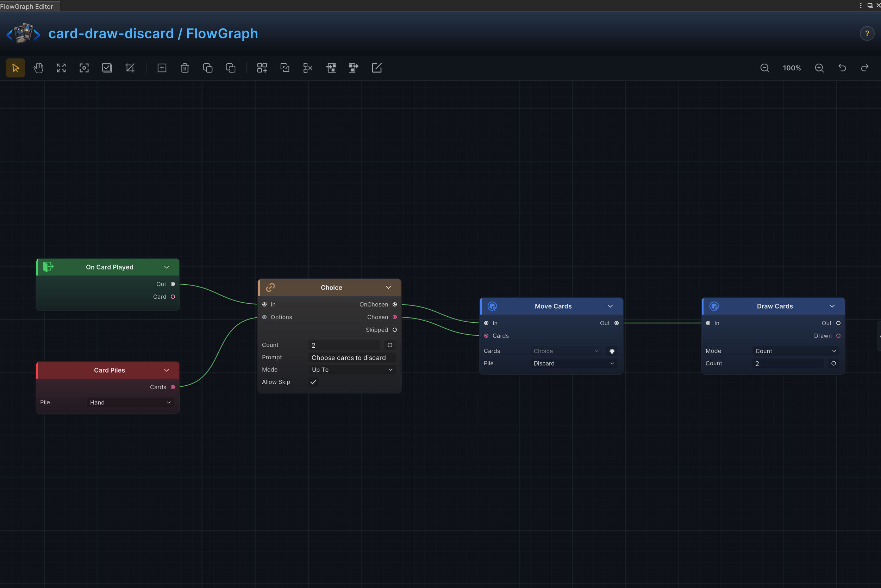Viewport: 881px width, 588px height.
Task: Open the help question mark button
Action: [x=867, y=33]
